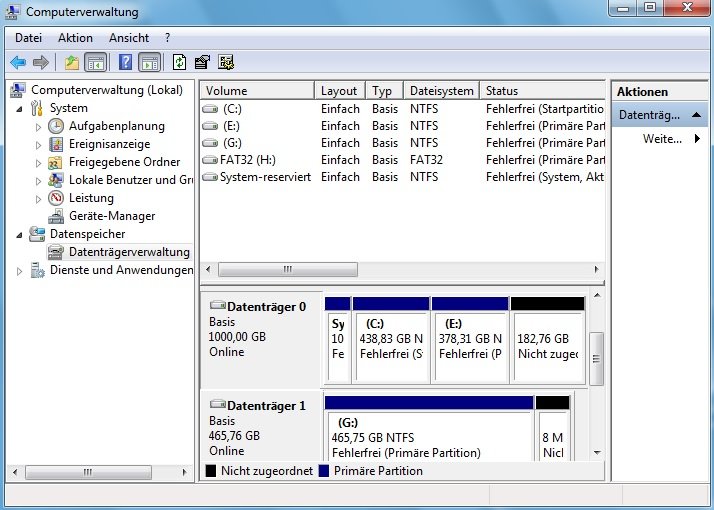Click Dienste und Anwendungen gear icon
This screenshot has width=714, height=510.
point(37,270)
